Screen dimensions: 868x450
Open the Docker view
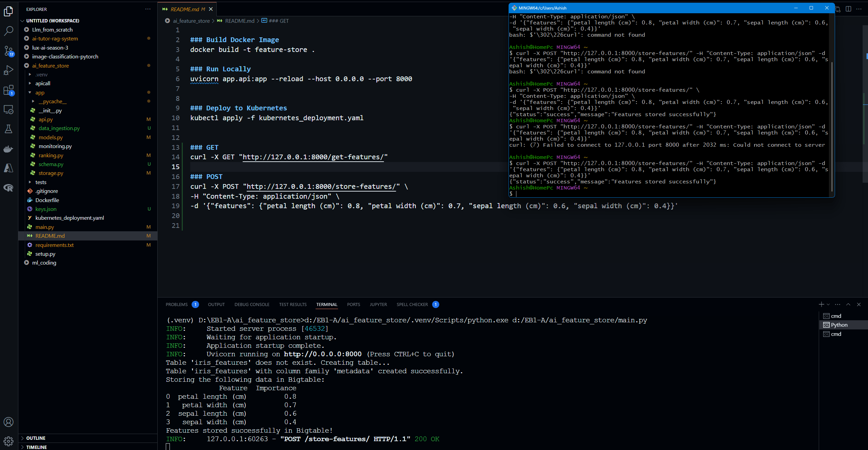pos(8,148)
